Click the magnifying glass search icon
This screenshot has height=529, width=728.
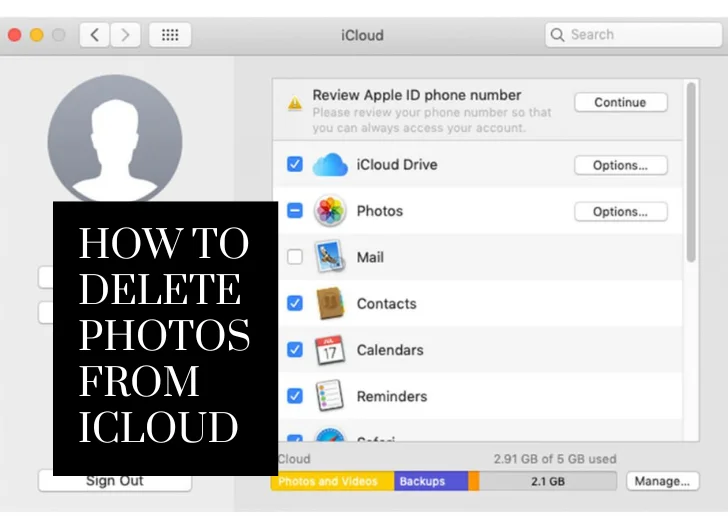557,35
